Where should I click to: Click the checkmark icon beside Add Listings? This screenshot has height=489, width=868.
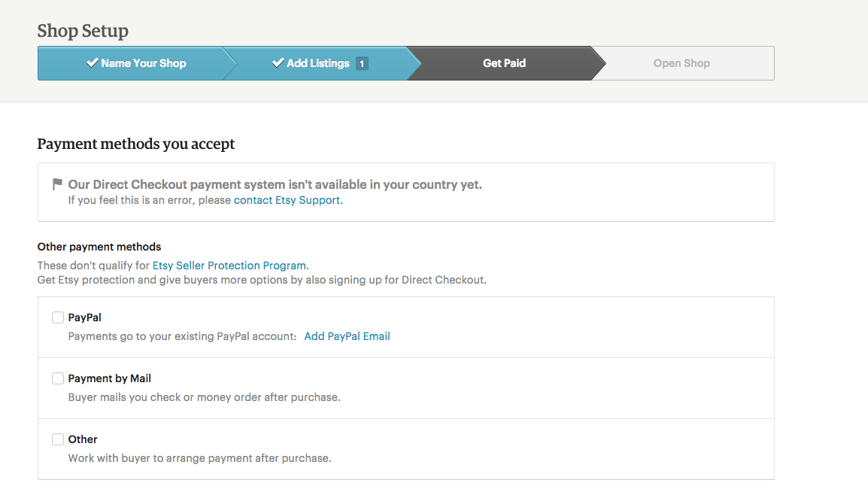[x=278, y=62]
